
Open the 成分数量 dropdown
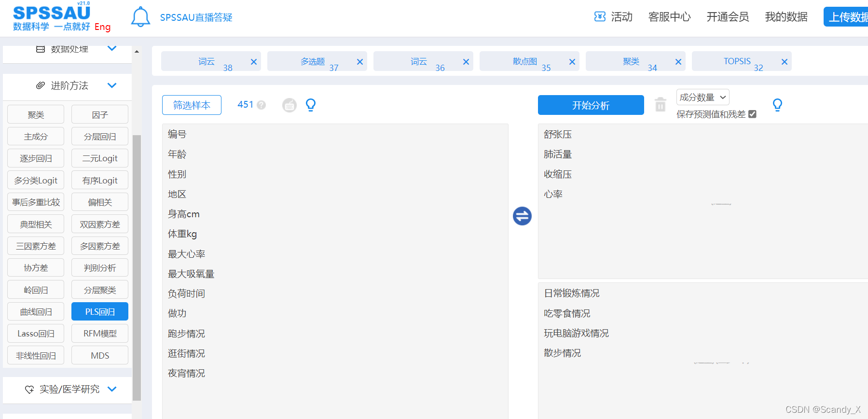(703, 98)
